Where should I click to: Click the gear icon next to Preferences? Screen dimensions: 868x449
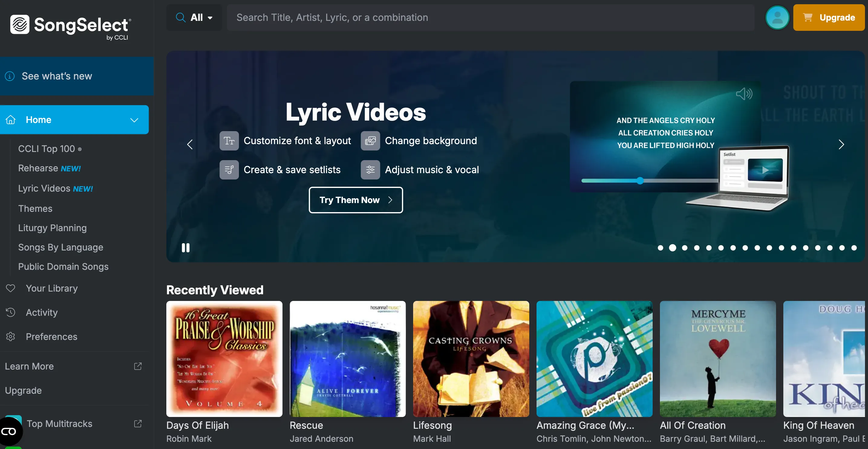[x=11, y=336]
